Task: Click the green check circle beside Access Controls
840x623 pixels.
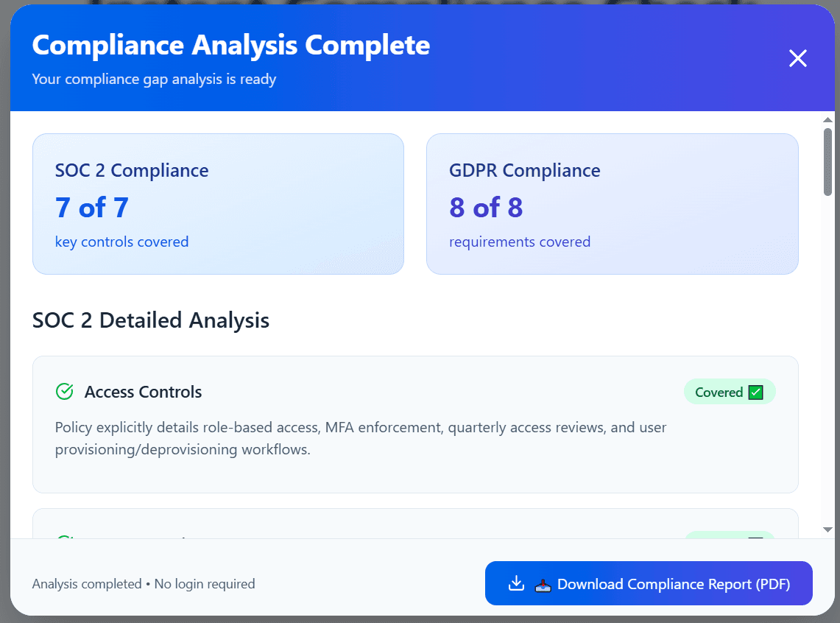Action: click(x=65, y=392)
